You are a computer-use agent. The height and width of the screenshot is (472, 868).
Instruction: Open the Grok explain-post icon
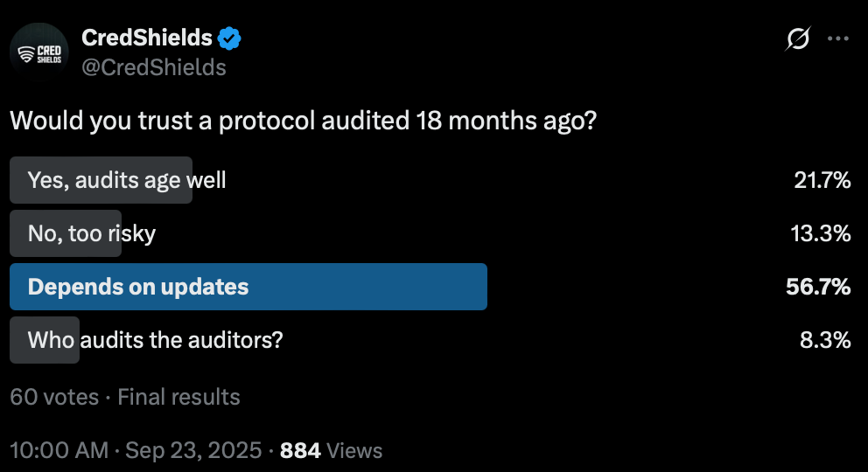pos(798,39)
